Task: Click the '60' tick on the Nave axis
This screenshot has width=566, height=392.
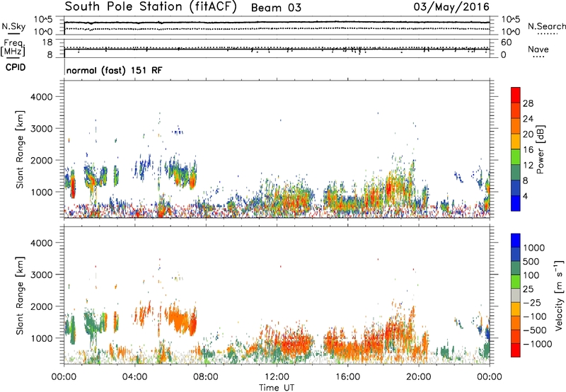Action: pos(507,42)
